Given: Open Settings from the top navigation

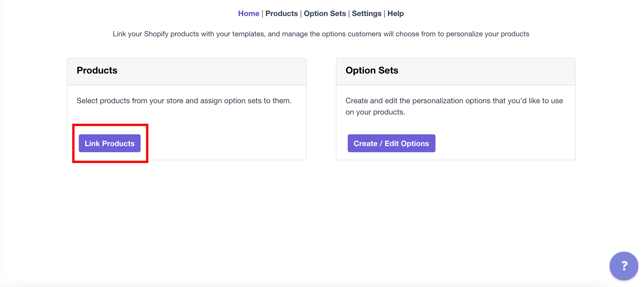Looking at the screenshot, I should [367, 13].
